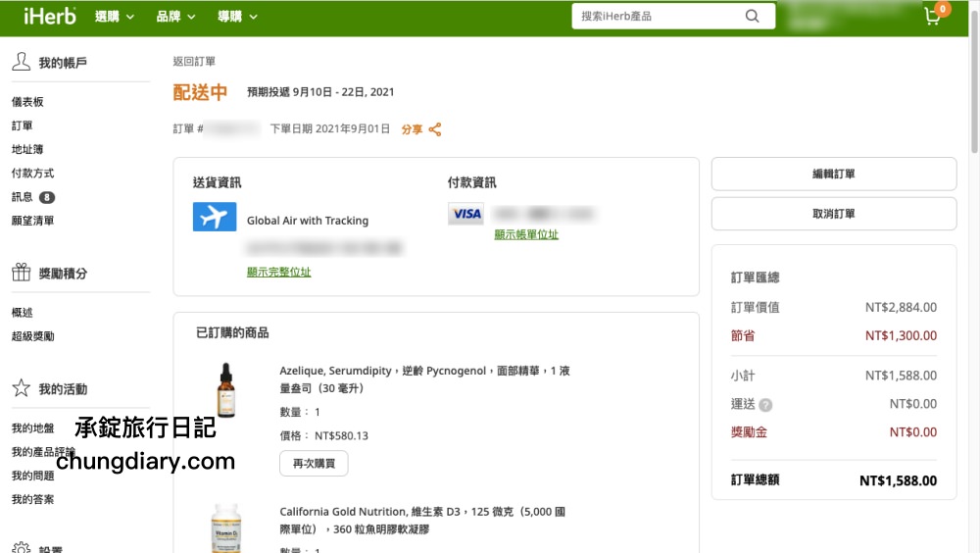Open 概述 under 獎勵積分
The image size is (980, 553).
[x=22, y=312]
